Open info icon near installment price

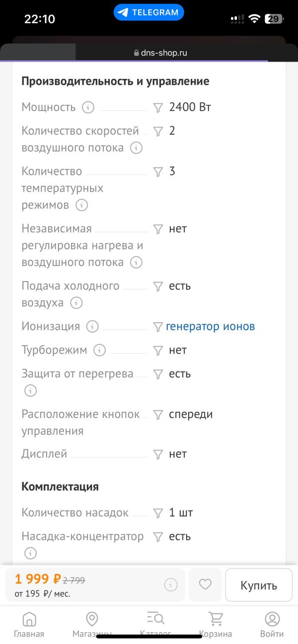(x=170, y=585)
